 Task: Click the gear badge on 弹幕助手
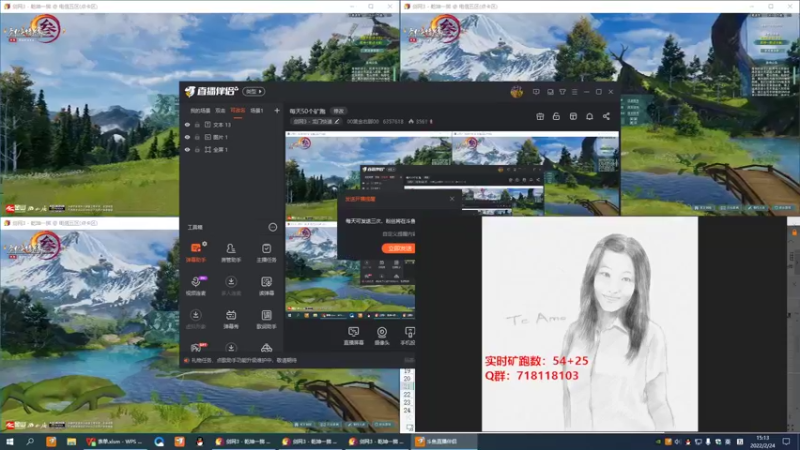click(x=205, y=244)
